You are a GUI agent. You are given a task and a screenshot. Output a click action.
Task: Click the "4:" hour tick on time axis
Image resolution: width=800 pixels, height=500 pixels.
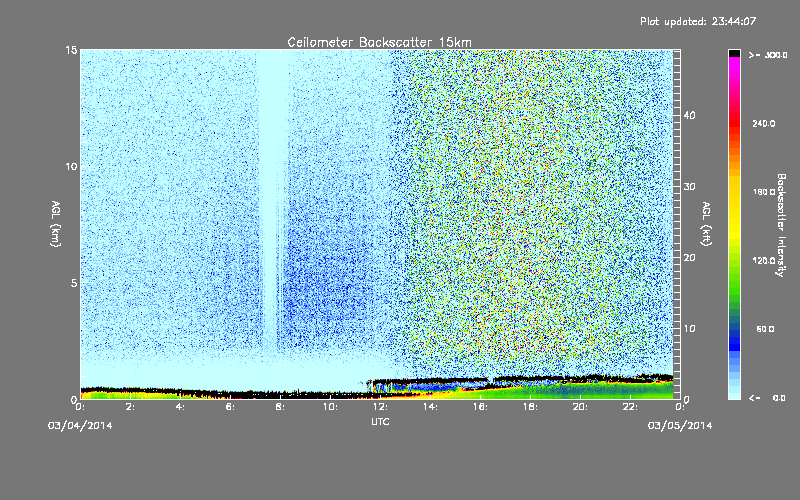(x=180, y=407)
